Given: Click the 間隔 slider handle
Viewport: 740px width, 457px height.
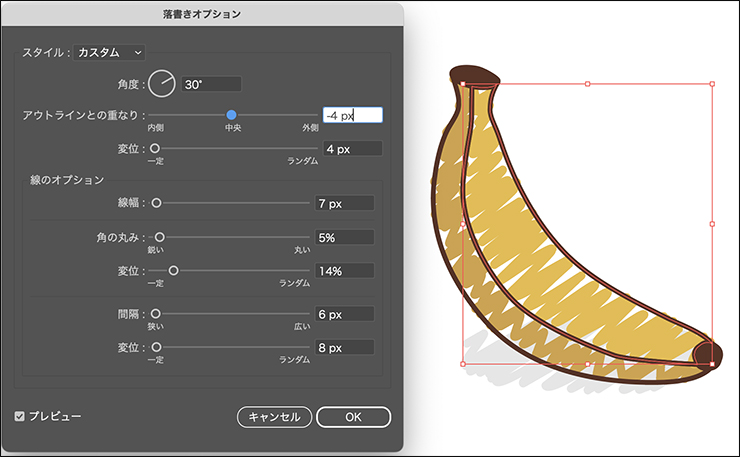Looking at the screenshot, I should tap(156, 314).
